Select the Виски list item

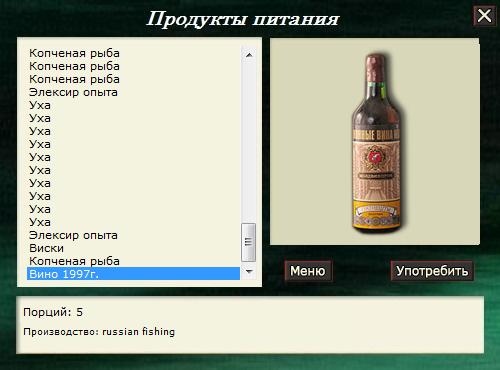pos(133,248)
